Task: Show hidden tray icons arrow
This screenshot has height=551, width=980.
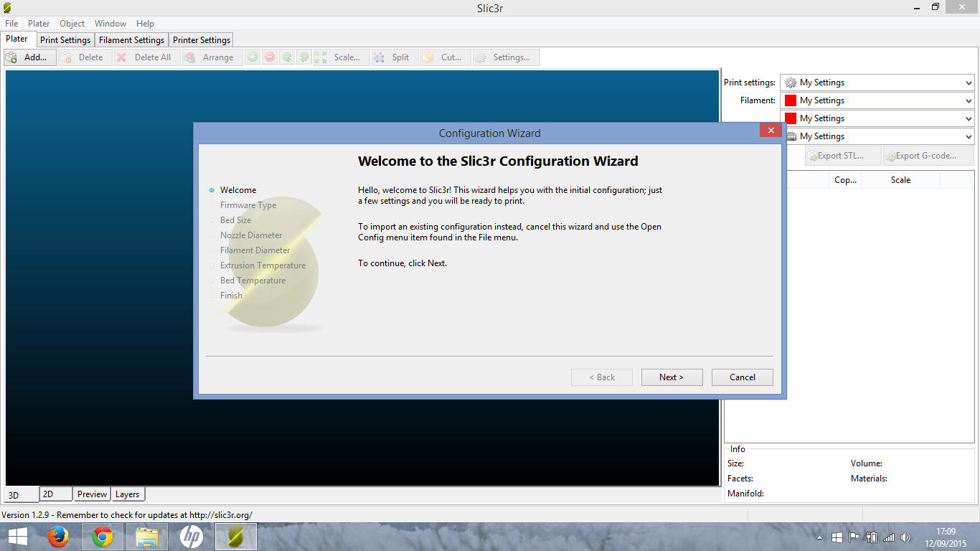Action: [820, 537]
